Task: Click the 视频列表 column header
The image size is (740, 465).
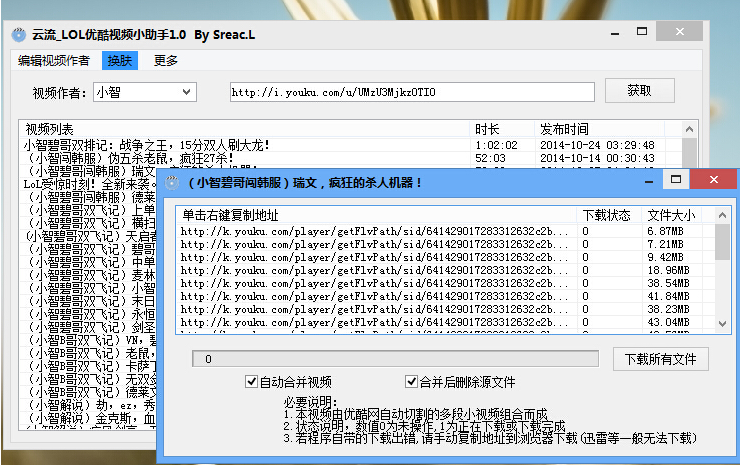Action: [x=244, y=129]
